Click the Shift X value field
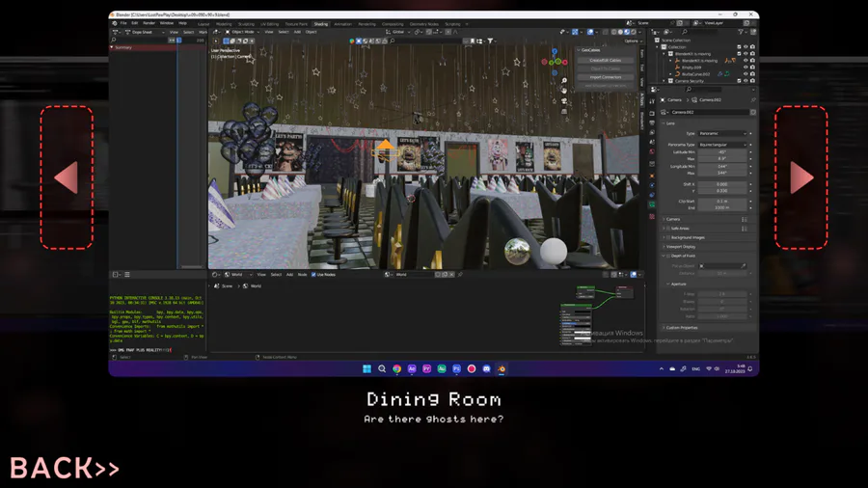868x488 pixels. (721, 184)
